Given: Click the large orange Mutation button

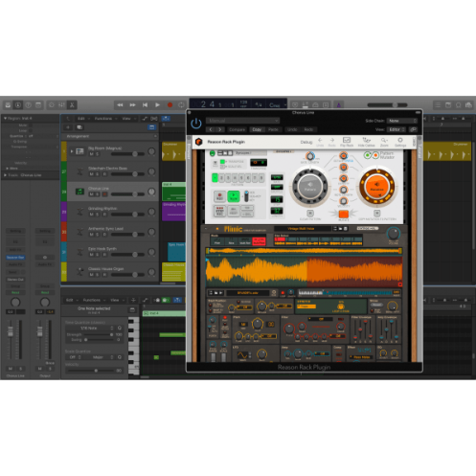Looking at the screenshot, I should 376,186.
